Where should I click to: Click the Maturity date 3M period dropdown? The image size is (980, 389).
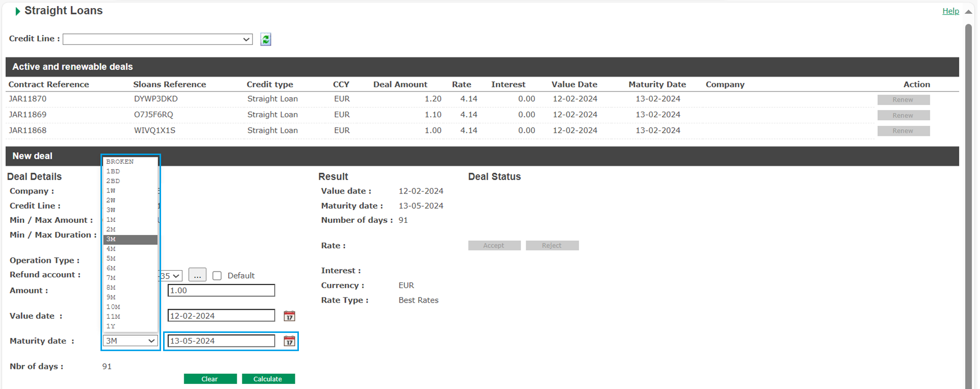(x=130, y=341)
